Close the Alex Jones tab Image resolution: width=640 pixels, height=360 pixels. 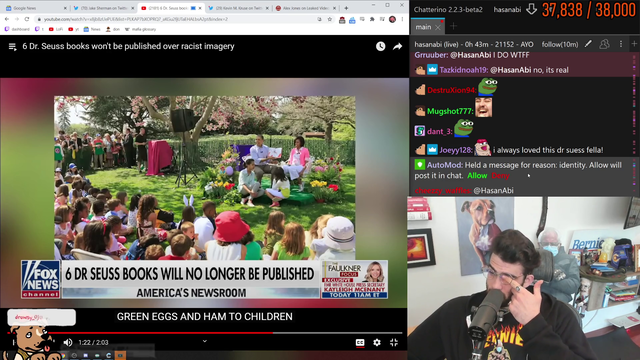[334, 8]
